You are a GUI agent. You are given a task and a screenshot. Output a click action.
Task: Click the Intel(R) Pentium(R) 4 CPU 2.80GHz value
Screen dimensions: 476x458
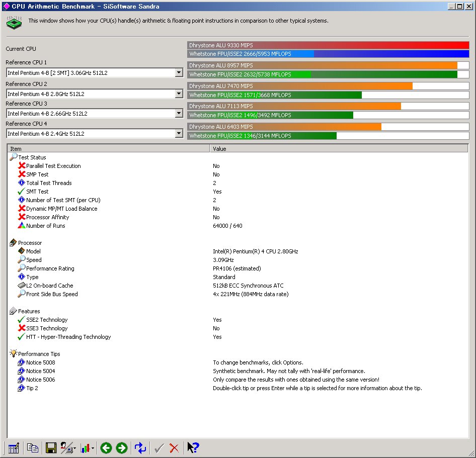click(255, 251)
